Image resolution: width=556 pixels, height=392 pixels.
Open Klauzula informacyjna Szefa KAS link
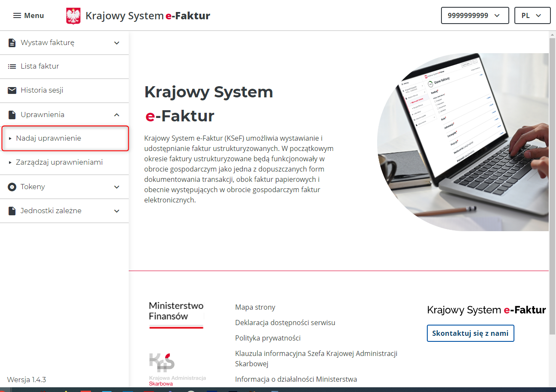pyautogui.click(x=316, y=359)
